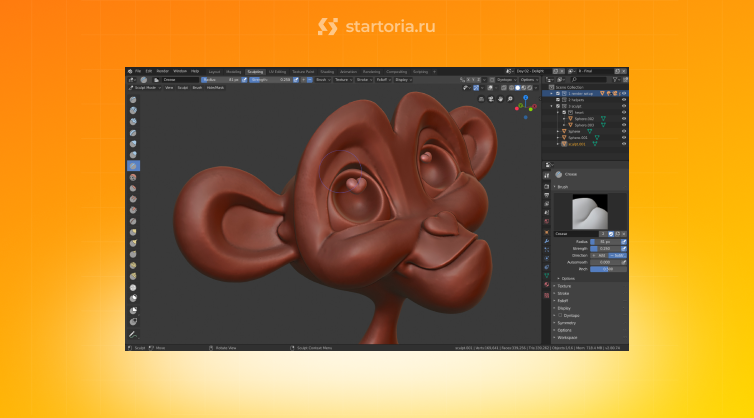Click the viewport zoom navigation icon
The width and height of the screenshot is (754, 418).
(x=510, y=99)
